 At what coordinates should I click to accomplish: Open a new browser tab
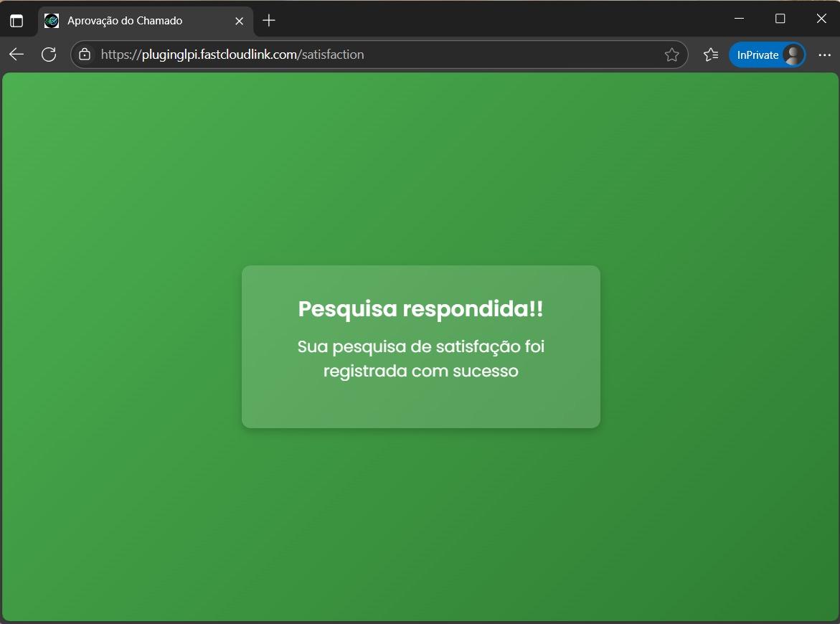pos(269,21)
